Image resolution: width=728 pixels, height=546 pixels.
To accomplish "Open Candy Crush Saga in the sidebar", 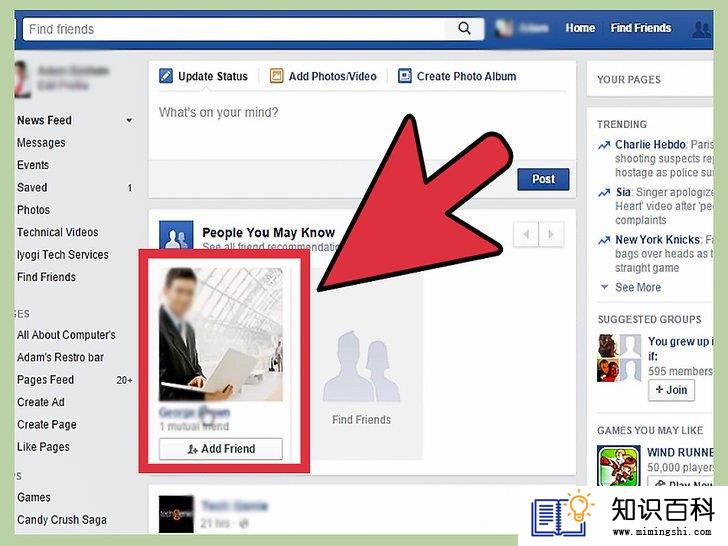I will (x=62, y=520).
